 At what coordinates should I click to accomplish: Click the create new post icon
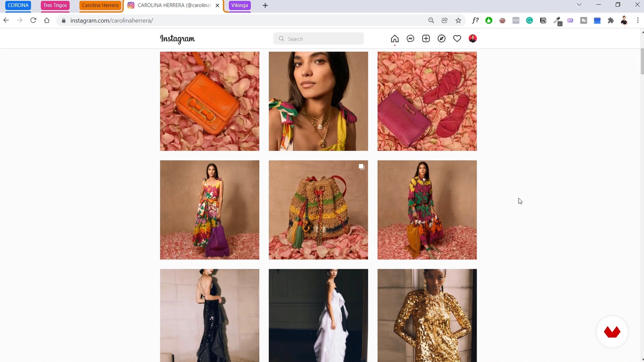pos(426,39)
